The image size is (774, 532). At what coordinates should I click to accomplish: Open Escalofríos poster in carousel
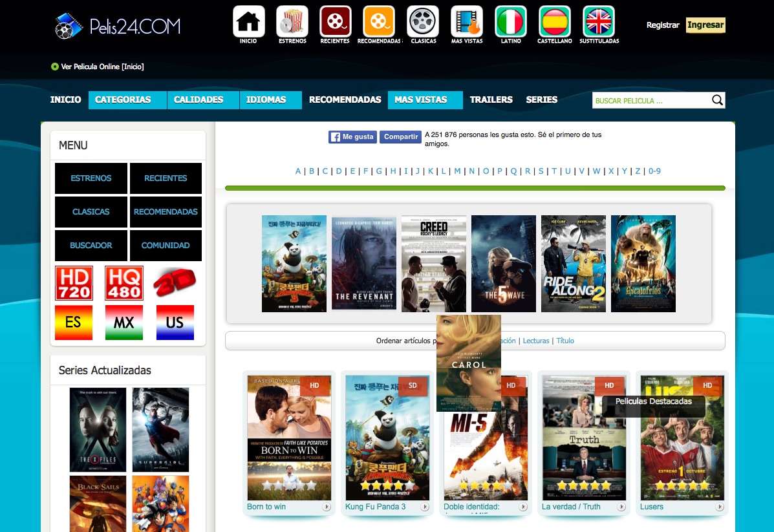[643, 264]
